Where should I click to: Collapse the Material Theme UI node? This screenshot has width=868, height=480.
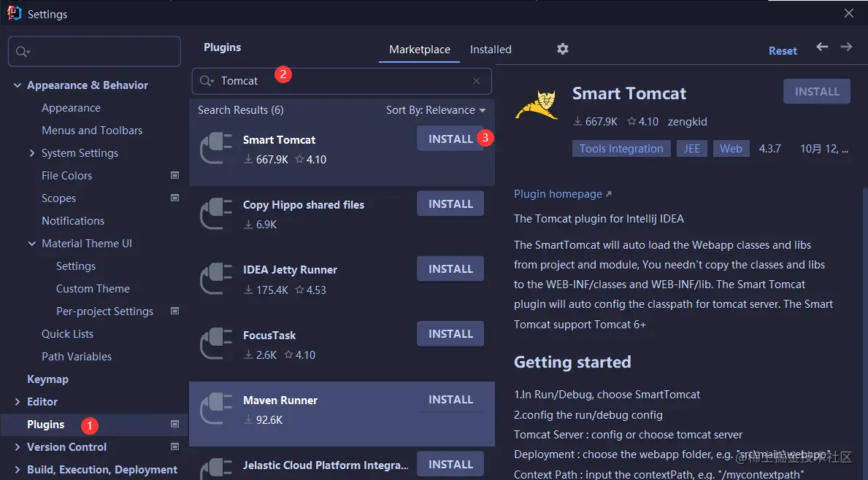31,244
